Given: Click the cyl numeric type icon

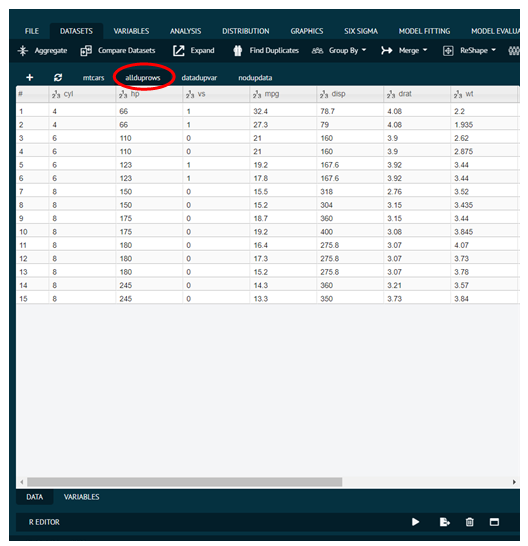Looking at the screenshot, I should pos(56,94).
